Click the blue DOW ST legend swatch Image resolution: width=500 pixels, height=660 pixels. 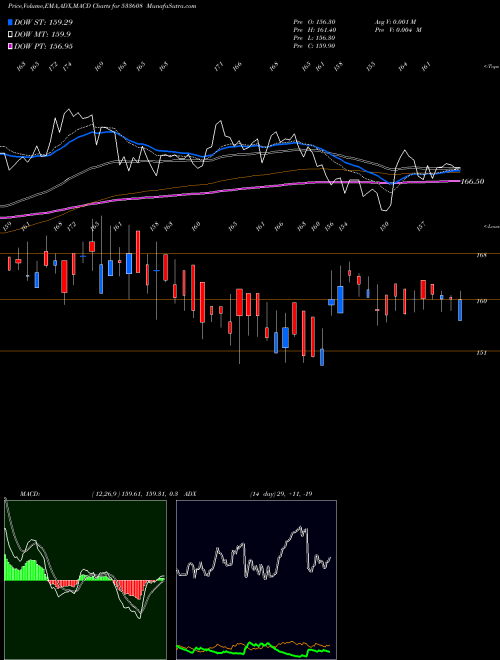pos(11,22)
